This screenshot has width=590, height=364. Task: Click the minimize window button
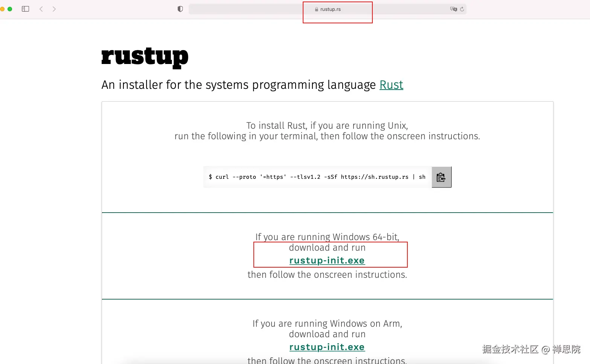click(2, 9)
